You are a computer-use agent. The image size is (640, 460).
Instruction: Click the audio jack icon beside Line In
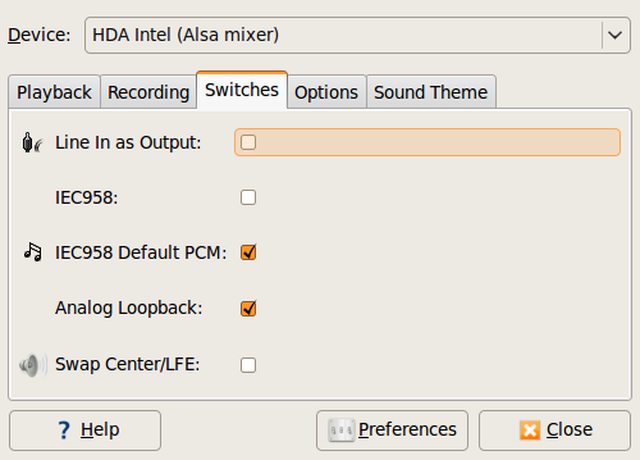32,142
